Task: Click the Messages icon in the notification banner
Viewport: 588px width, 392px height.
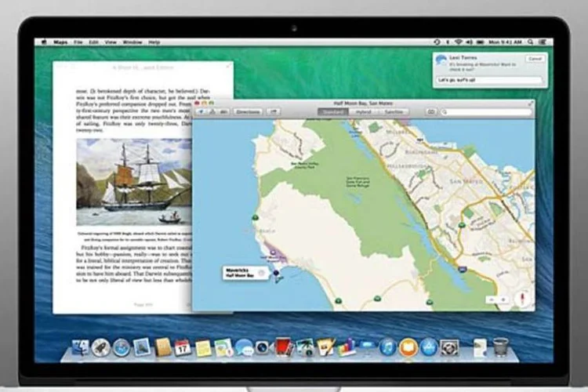Action: (441, 60)
